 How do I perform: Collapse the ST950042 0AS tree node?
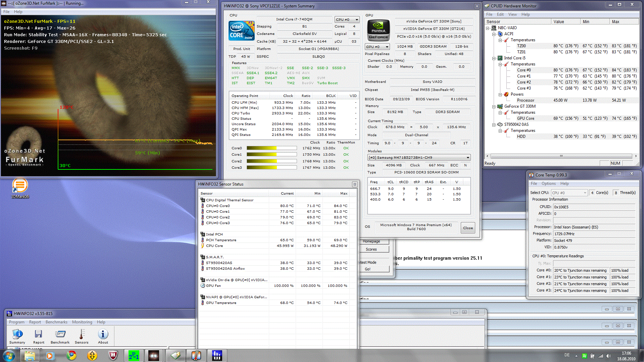pos(494,124)
